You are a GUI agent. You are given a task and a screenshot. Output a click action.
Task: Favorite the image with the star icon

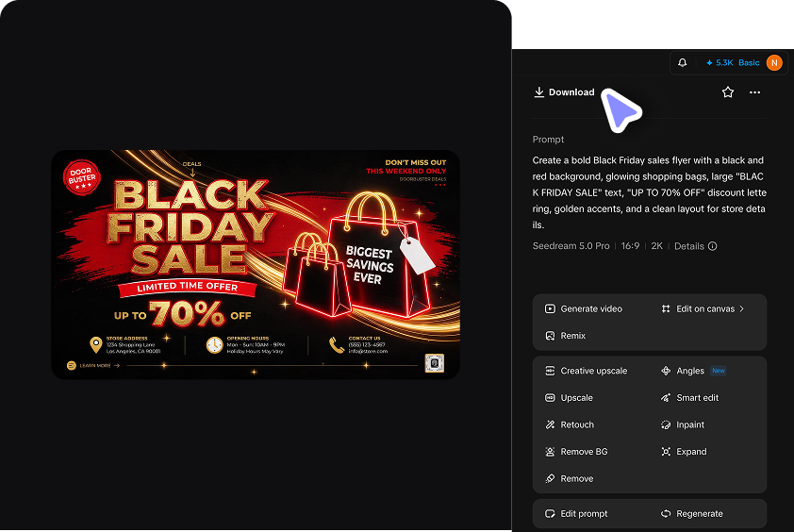(728, 92)
